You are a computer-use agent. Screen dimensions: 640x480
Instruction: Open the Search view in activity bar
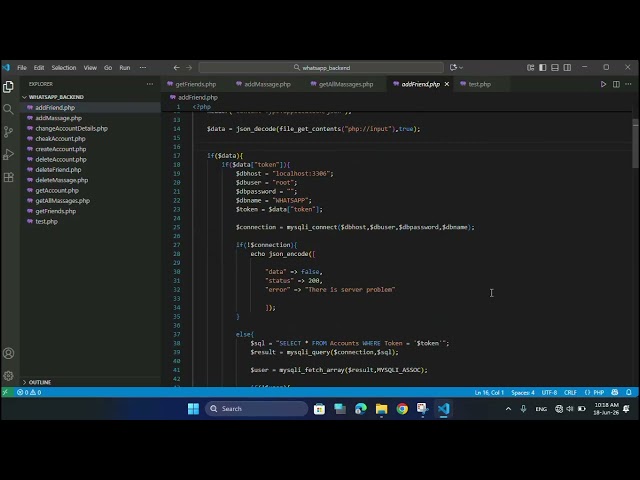[x=8, y=109]
